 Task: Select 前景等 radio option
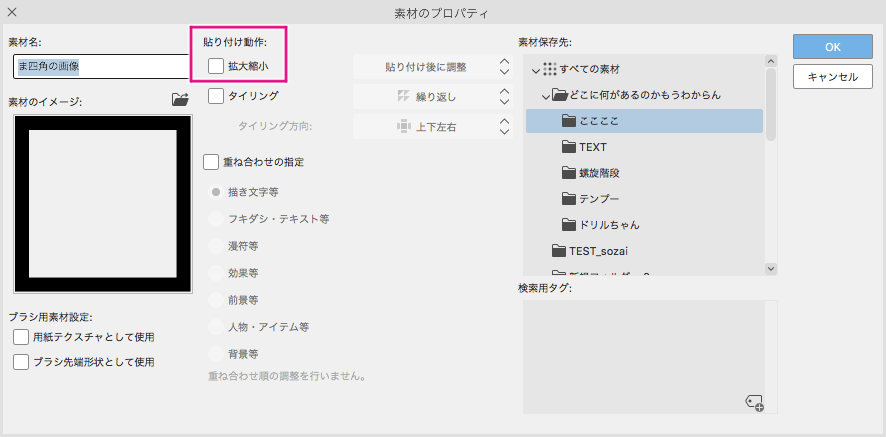pos(216,300)
